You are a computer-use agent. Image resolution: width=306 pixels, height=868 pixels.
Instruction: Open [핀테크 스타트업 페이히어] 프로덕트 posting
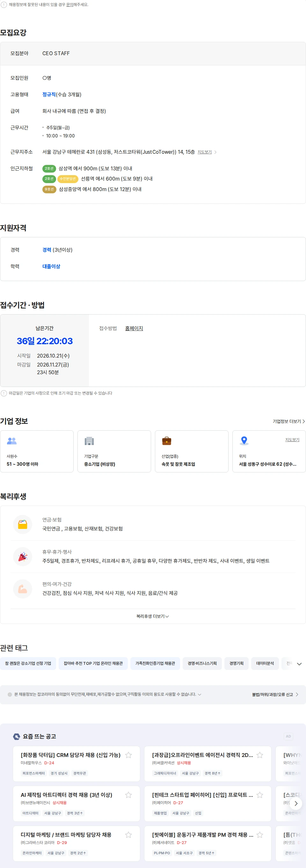coord(202,795)
